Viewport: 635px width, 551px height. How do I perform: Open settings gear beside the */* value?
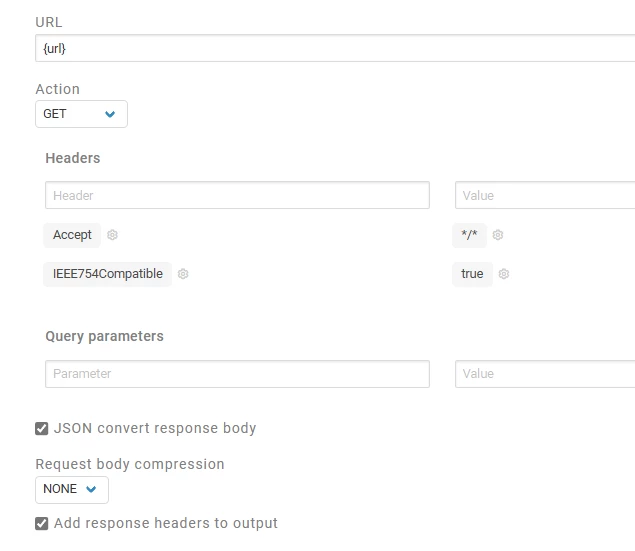coord(498,235)
